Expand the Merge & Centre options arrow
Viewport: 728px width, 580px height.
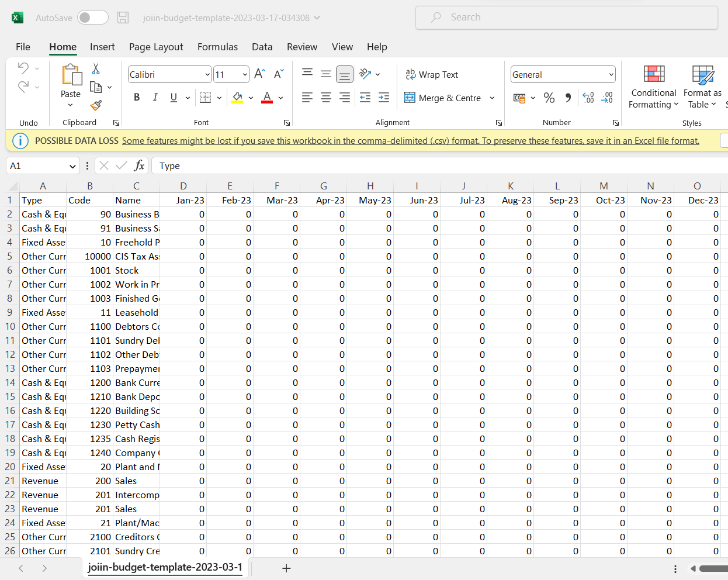point(493,98)
